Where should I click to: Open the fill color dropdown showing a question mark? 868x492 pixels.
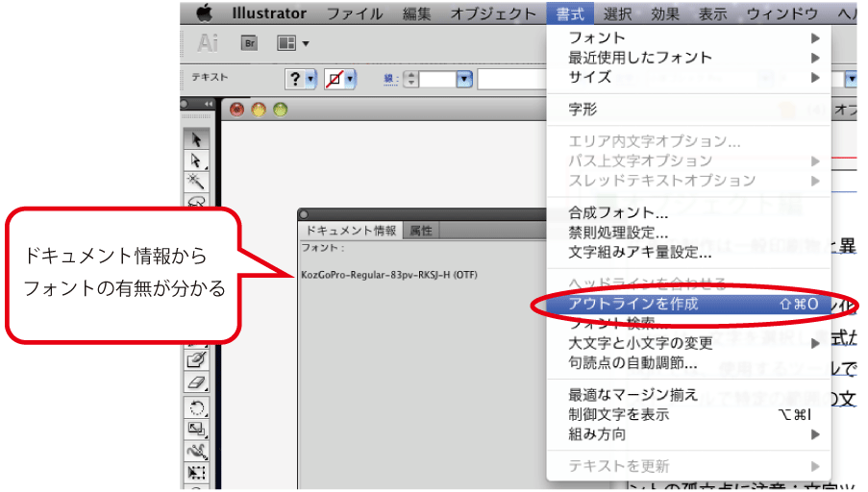coord(301,79)
